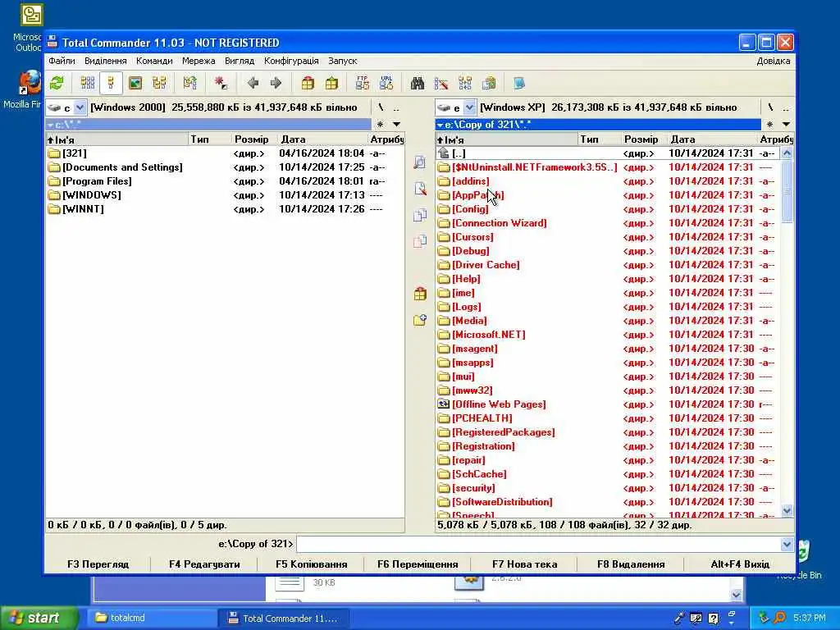The image size is (840, 630).
Task: Click the copy names to clipboard icon
Action: [x=489, y=83]
